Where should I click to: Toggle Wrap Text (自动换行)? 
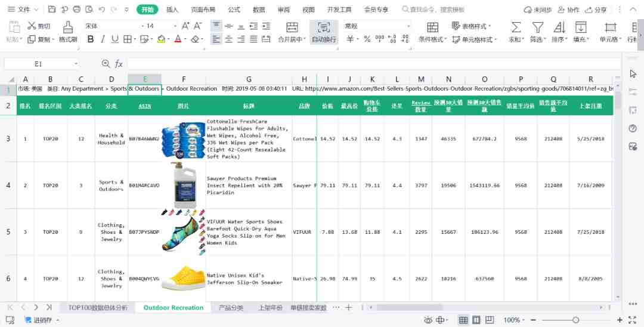point(324,32)
